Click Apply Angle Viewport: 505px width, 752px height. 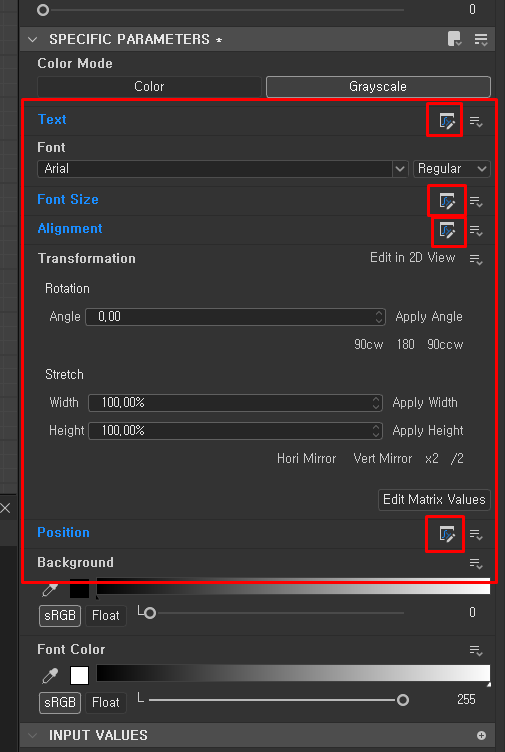(429, 317)
